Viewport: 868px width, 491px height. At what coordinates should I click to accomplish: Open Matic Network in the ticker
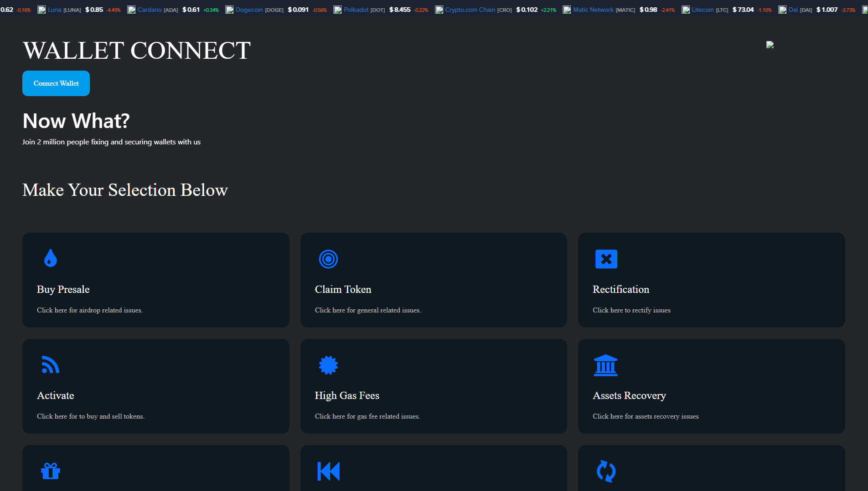[x=594, y=10]
